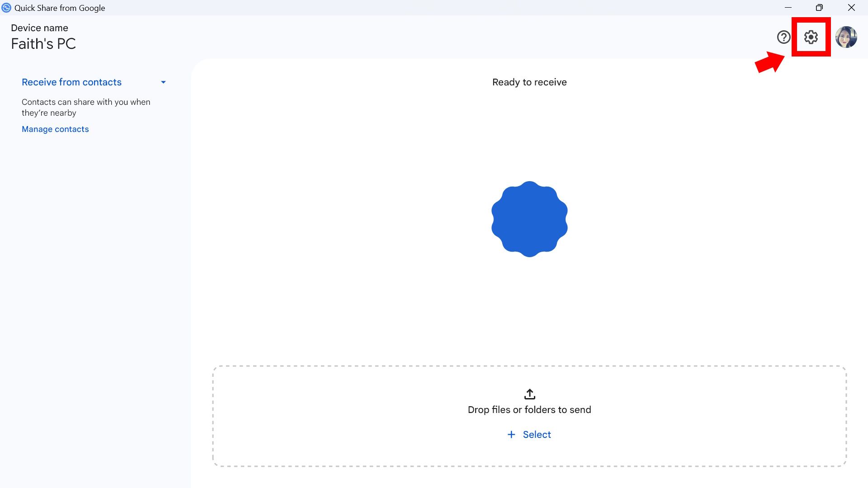Click Drop files or folders area
The image size is (868, 488).
(529, 415)
